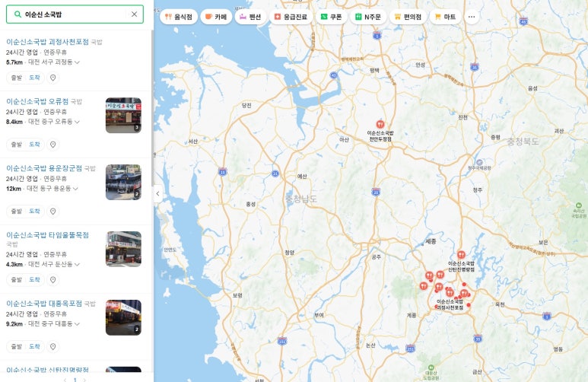Open 이순신소국밥 오류점 result
Viewport: 588px width, 382px height.
click(37, 101)
